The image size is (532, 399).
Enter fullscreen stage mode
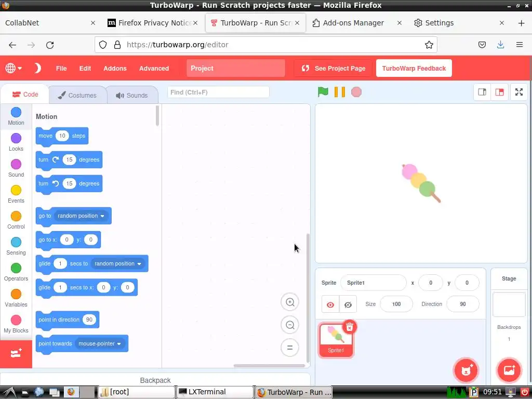(519, 92)
